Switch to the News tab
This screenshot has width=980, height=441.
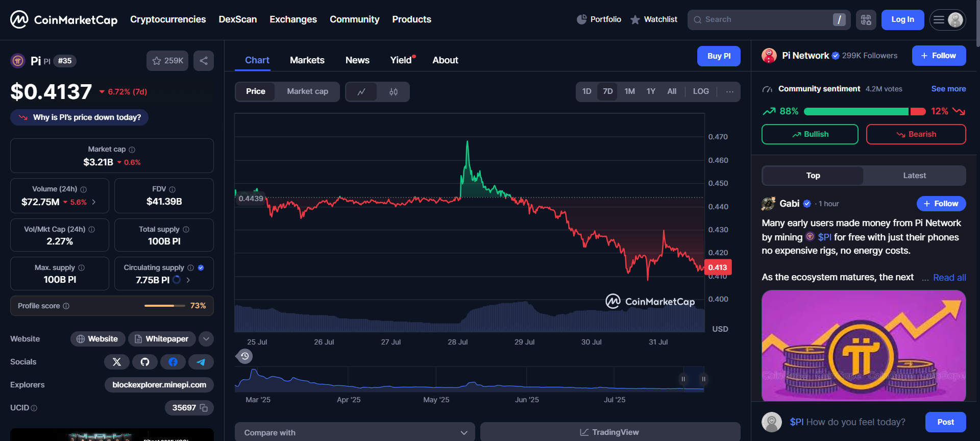357,60
